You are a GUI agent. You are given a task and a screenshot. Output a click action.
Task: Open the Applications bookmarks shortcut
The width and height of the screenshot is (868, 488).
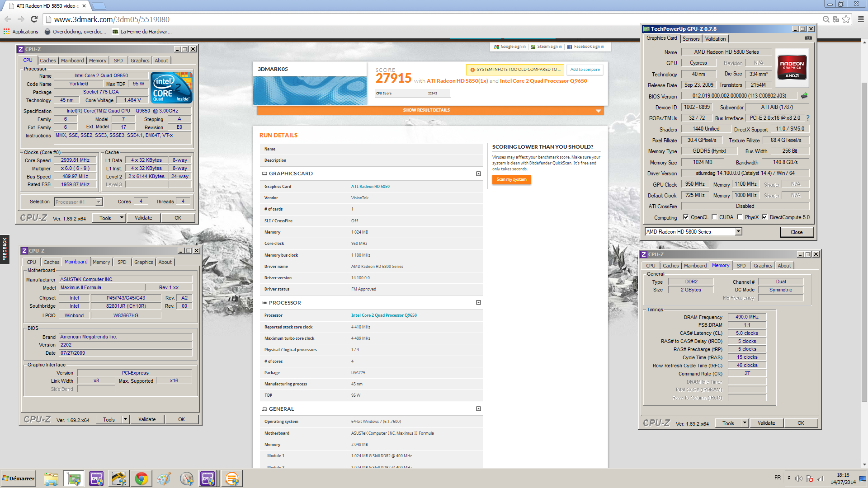pyautogui.click(x=21, y=32)
